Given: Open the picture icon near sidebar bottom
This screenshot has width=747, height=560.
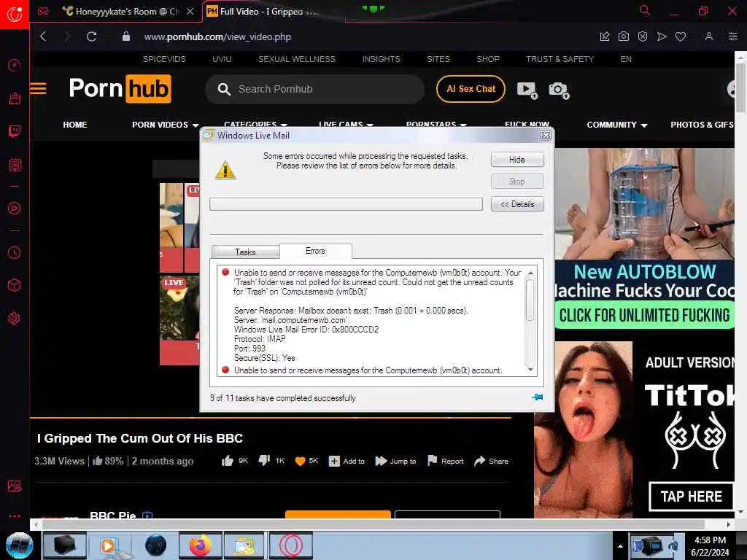Looking at the screenshot, I should click(x=15, y=486).
